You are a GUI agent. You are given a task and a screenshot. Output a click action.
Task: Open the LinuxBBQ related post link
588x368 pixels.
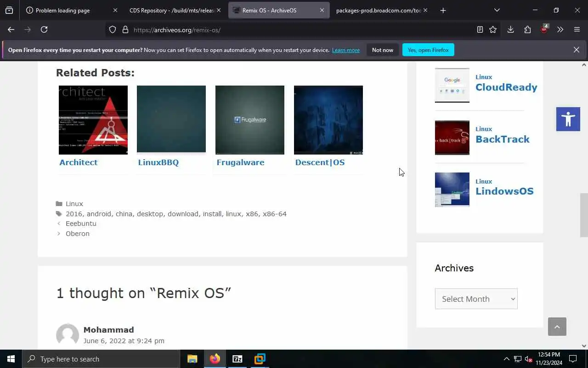[x=158, y=162]
